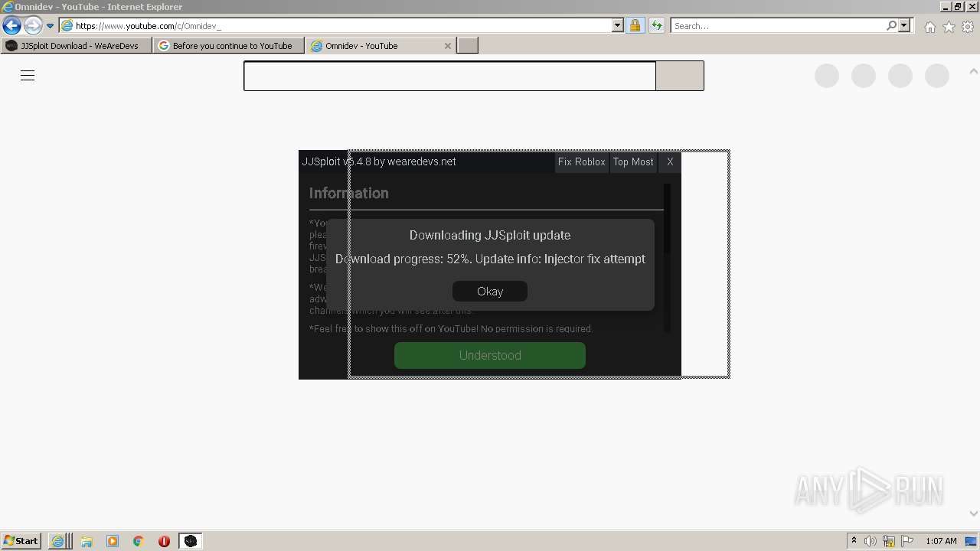The height and width of the screenshot is (551, 980).
Task: Click the Internet Explorer Back button
Action: pos(11,25)
